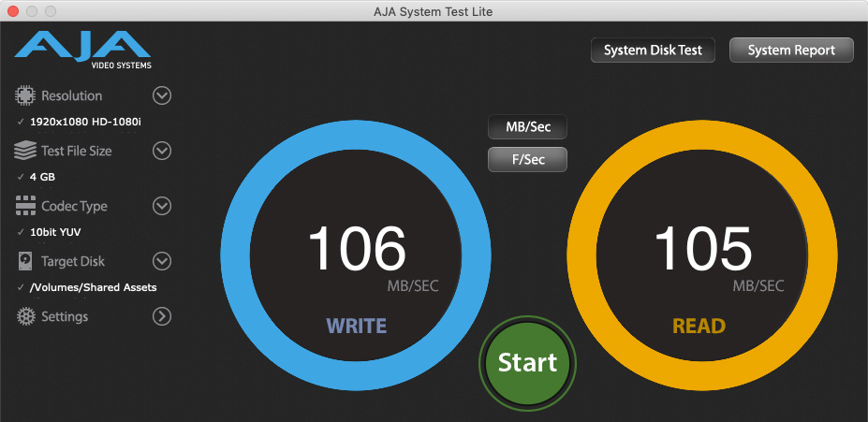
Task: Expand the Codec Type dropdown chevron
Action: point(162,206)
